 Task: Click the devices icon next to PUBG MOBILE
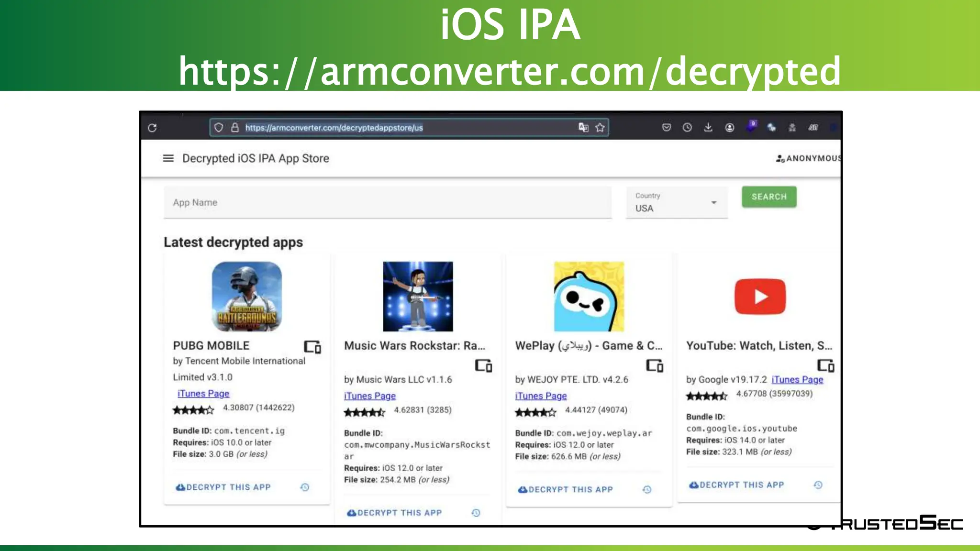click(x=312, y=347)
